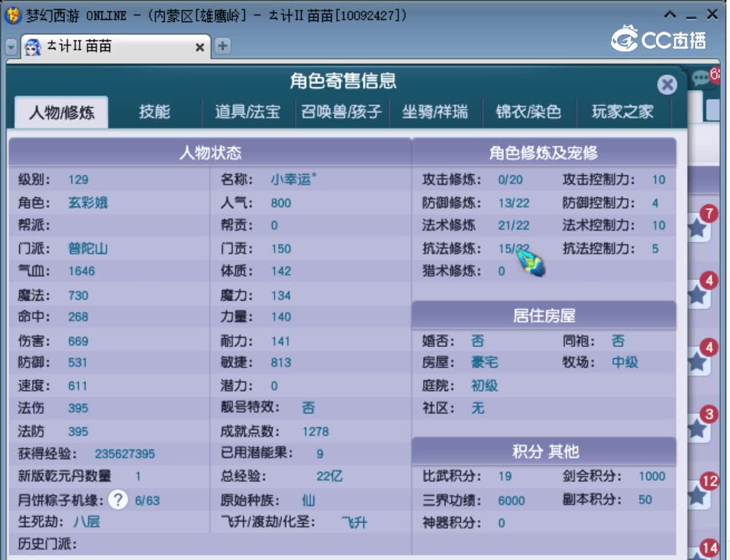Click the 气血 value 1646
The width and height of the screenshot is (730, 560).
tap(82, 271)
